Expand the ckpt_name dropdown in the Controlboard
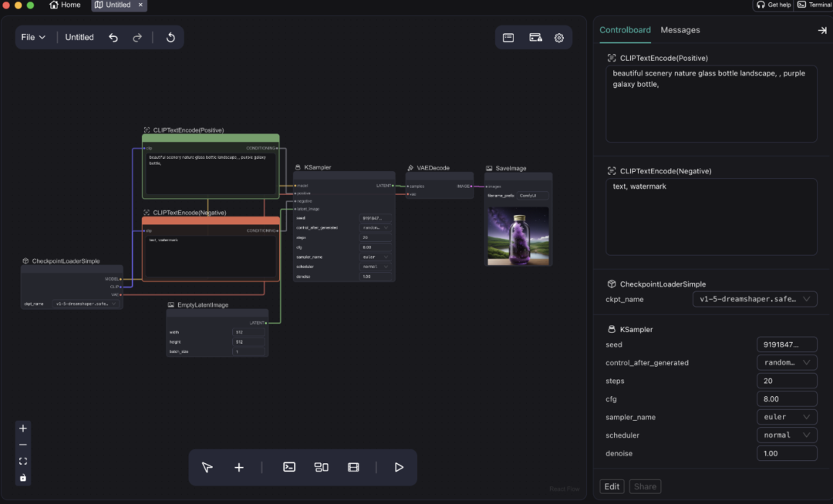 coord(754,299)
